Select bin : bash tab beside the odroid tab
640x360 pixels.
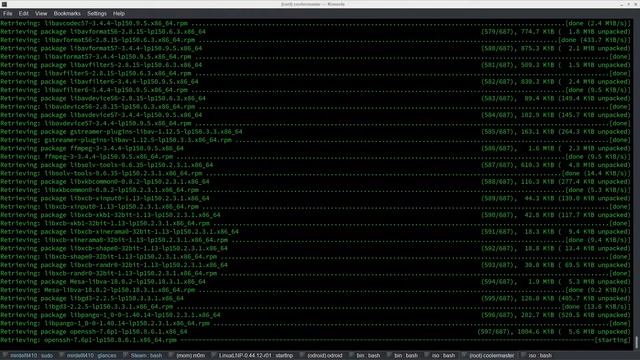[367, 356]
